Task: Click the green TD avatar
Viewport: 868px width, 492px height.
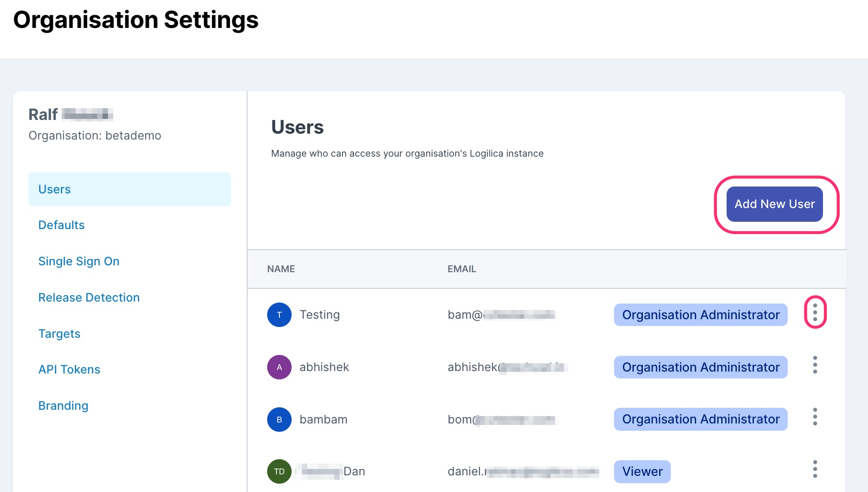Action: [x=279, y=471]
